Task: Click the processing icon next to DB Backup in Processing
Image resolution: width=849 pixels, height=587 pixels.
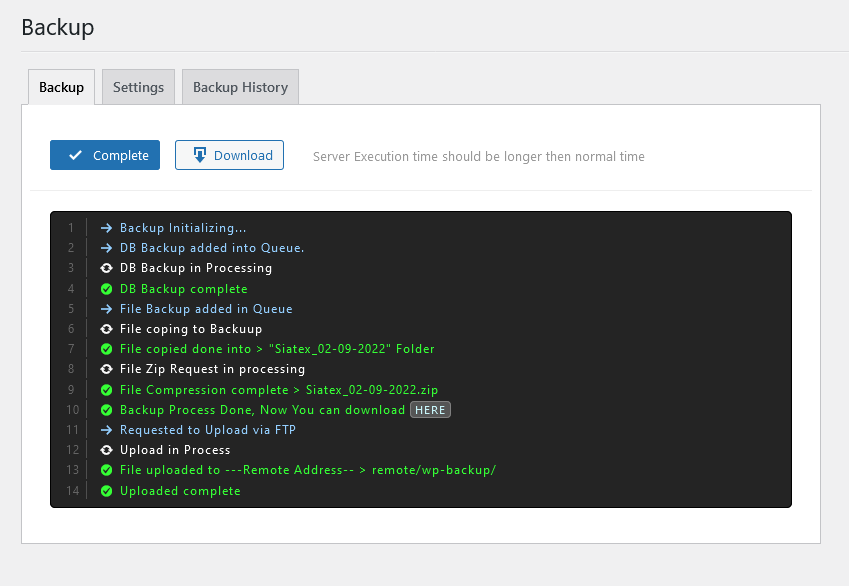Action: click(x=106, y=268)
